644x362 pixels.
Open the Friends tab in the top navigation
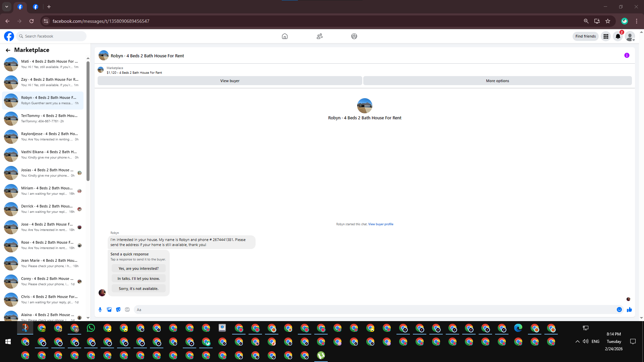click(319, 36)
